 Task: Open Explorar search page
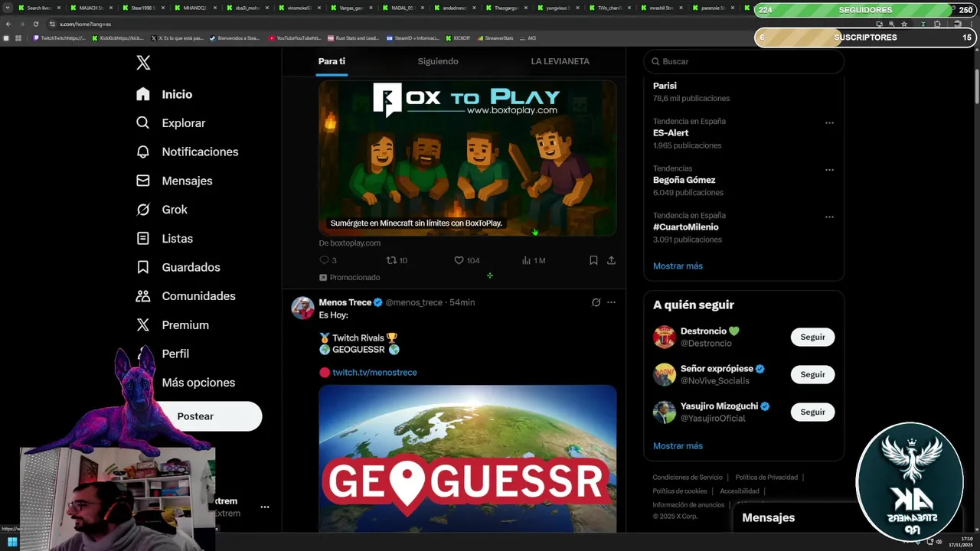[x=171, y=123]
